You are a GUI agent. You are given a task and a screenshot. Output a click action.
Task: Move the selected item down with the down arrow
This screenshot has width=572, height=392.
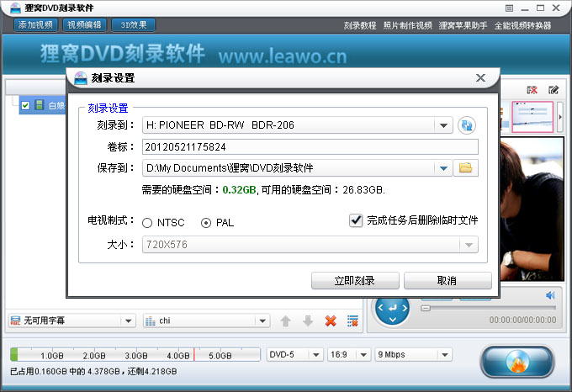pyautogui.click(x=308, y=321)
